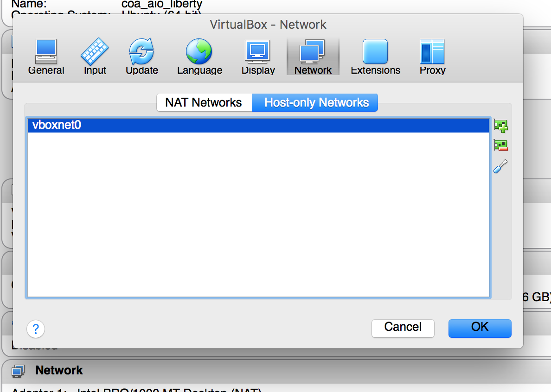Click the Network section heading in the background window
551x392 pixels.
[x=59, y=371]
